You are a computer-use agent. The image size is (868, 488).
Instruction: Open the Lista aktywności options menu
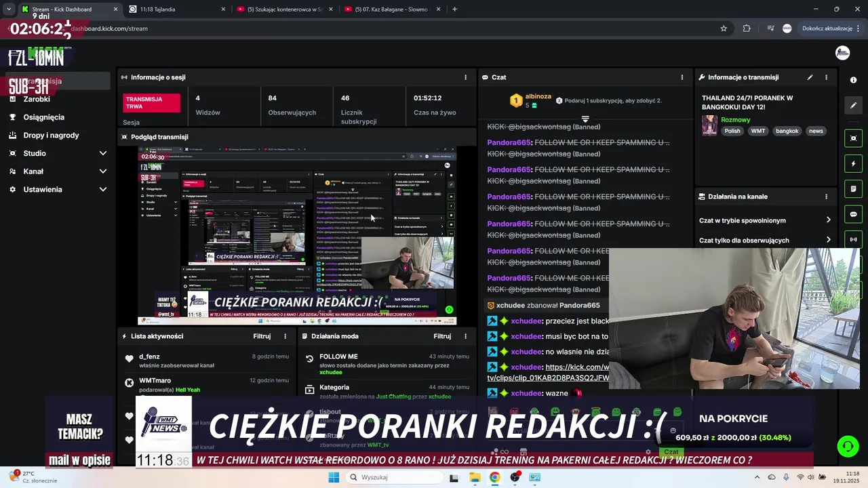(x=285, y=336)
